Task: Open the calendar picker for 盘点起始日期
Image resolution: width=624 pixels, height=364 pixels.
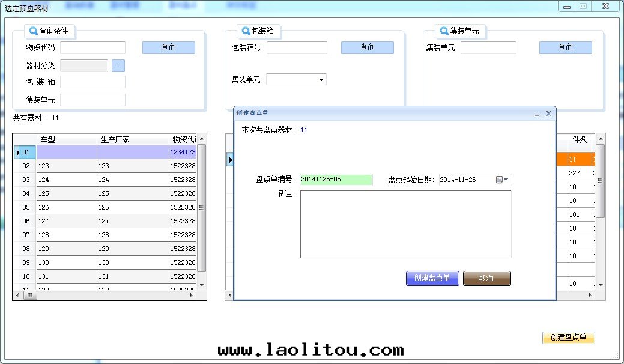Action: (x=502, y=180)
